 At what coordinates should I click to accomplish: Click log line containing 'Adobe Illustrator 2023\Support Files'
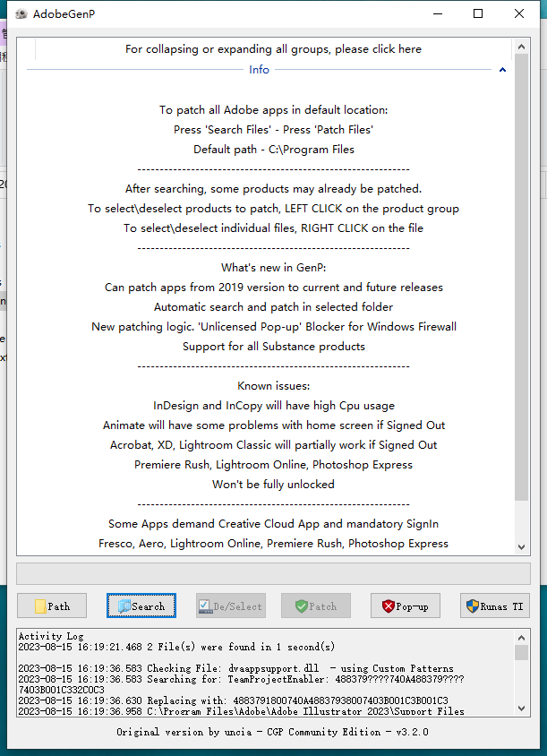pos(241,711)
